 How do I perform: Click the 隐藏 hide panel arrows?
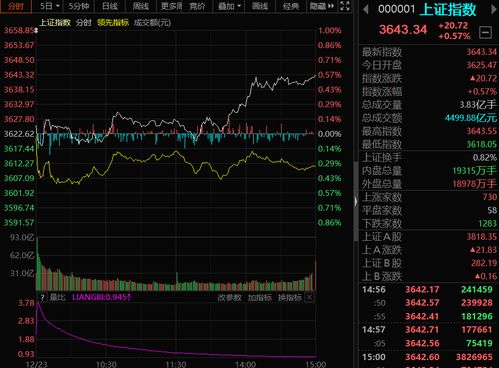322,6
